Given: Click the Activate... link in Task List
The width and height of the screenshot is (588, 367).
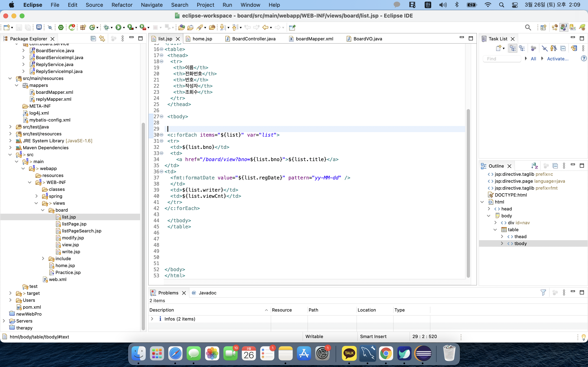Looking at the screenshot, I should click(x=557, y=59).
